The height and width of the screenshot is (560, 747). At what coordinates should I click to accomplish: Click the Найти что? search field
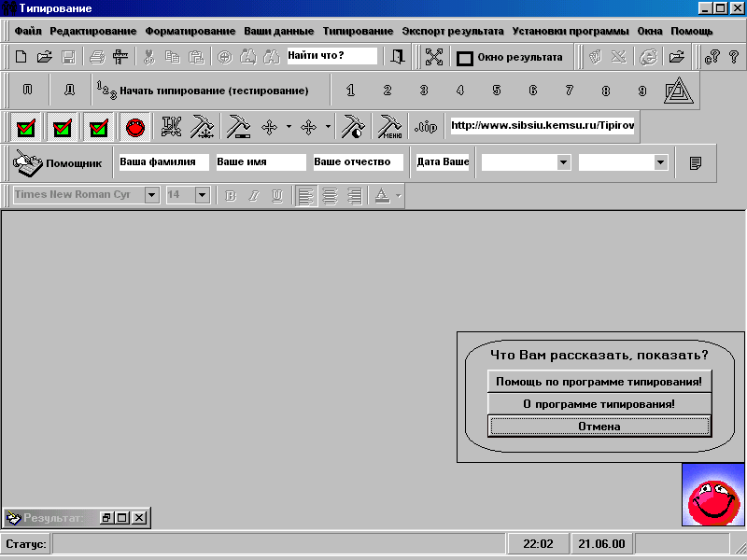(x=331, y=56)
